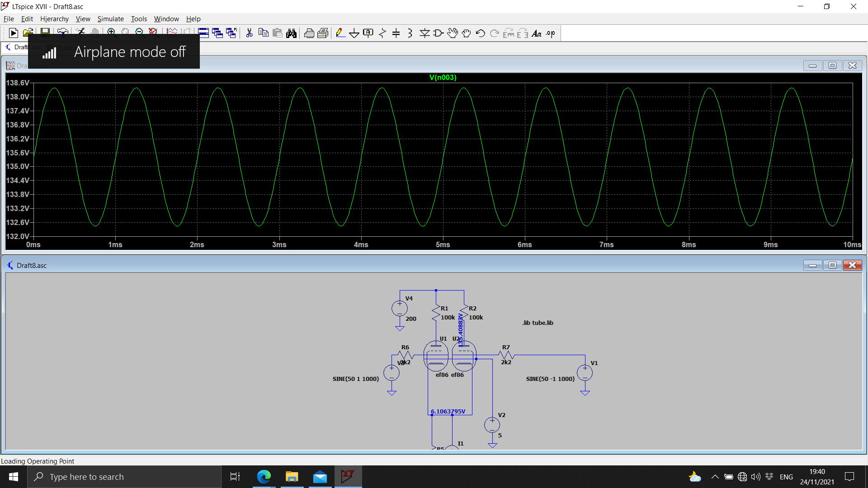The height and width of the screenshot is (488, 868).
Task: Open the Mail app from taskbar
Action: coord(320,477)
